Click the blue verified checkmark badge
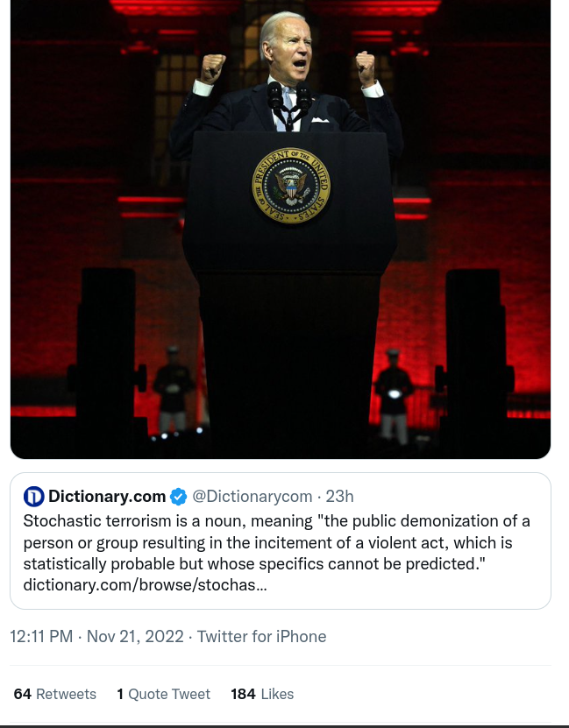The height and width of the screenshot is (728, 569). 178,497
